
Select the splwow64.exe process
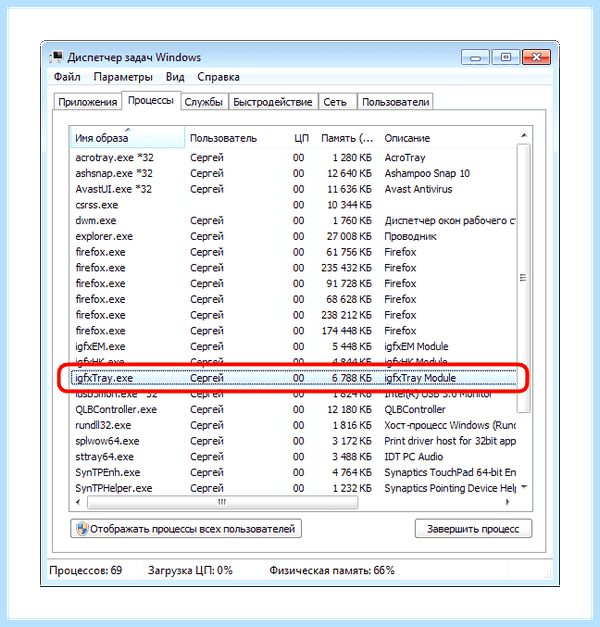pos(293,441)
